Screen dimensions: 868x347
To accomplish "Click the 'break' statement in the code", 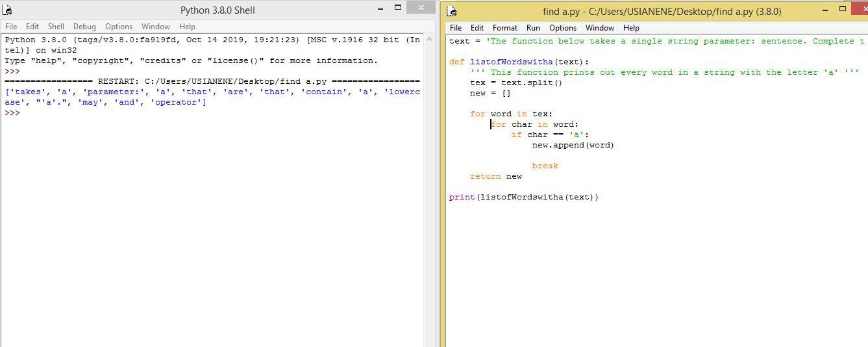I will 545,166.
